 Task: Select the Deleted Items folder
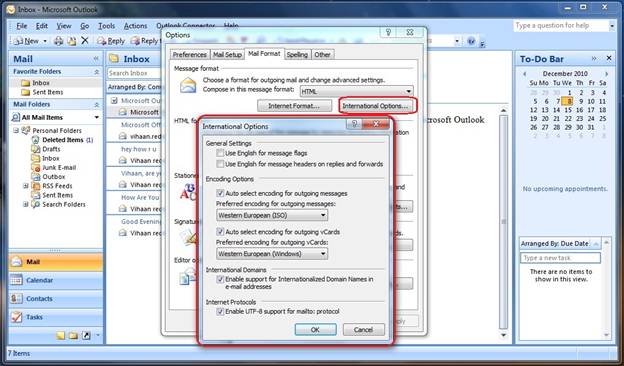pyautogui.click(x=62, y=140)
